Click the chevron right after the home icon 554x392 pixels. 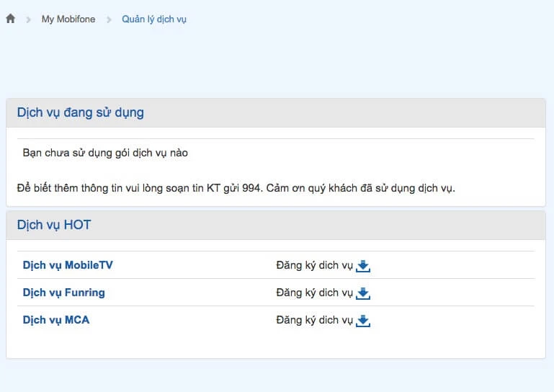pyautogui.click(x=29, y=19)
